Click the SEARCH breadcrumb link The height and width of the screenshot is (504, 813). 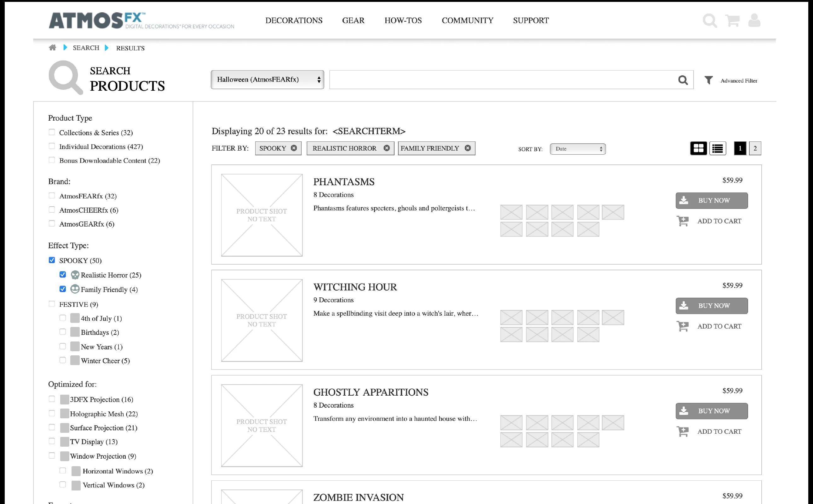tap(86, 48)
